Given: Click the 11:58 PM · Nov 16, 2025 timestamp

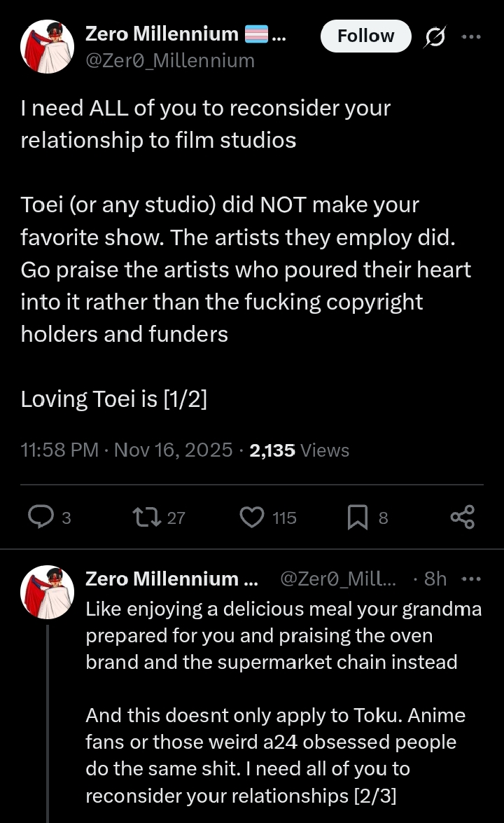Looking at the screenshot, I should tap(127, 450).
